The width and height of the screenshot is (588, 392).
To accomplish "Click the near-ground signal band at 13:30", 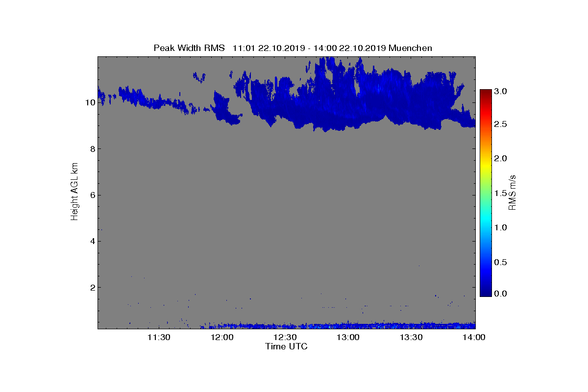I will click(412, 325).
